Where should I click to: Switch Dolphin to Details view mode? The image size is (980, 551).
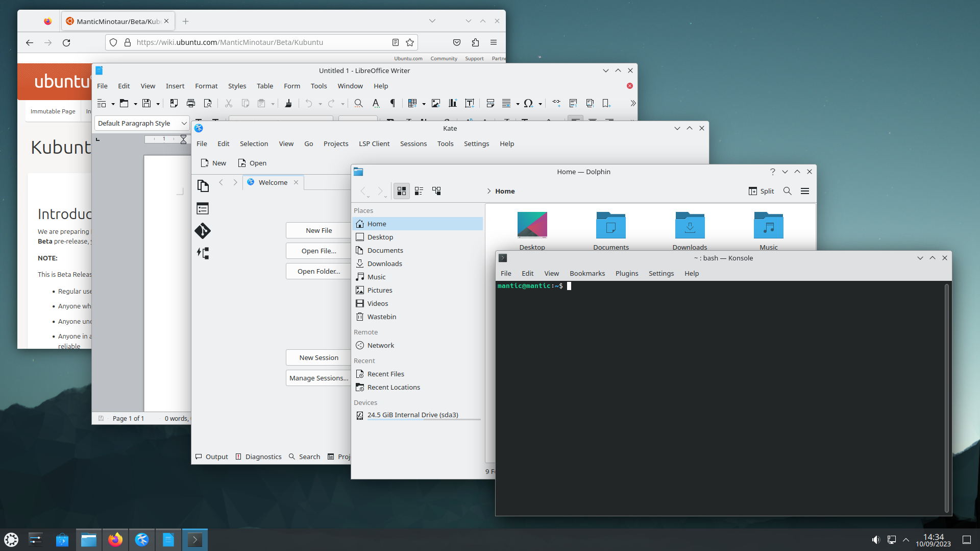point(436,191)
